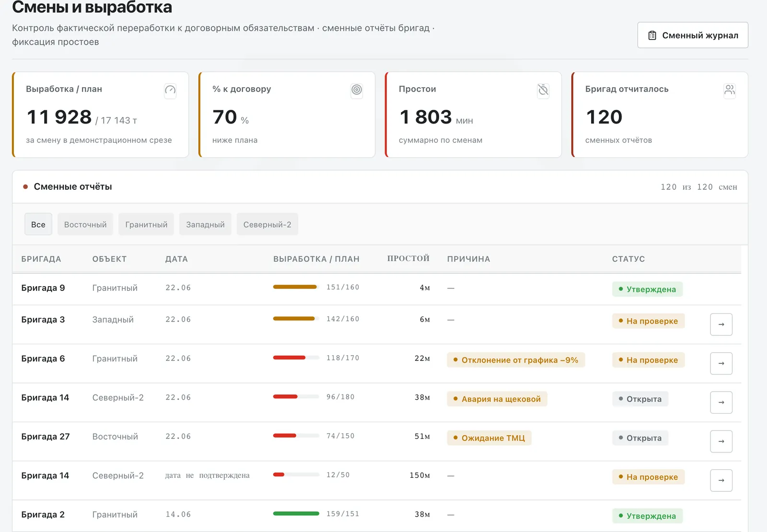Click the Открыта status for Бригада 27
Image resolution: width=767 pixels, height=532 pixels.
coord(640,438)
